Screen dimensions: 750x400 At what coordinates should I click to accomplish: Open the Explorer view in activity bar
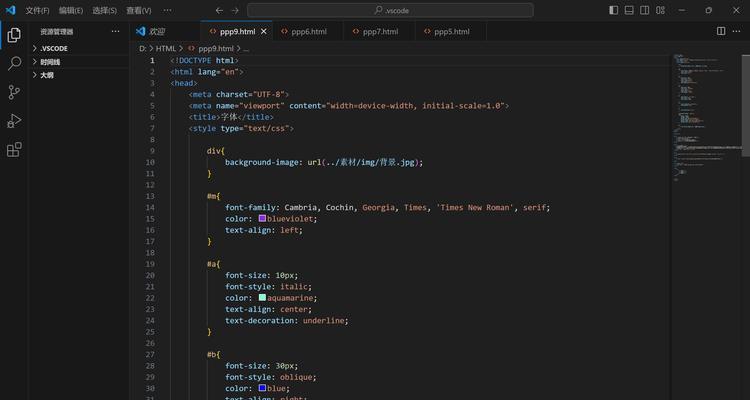[14, 34]
